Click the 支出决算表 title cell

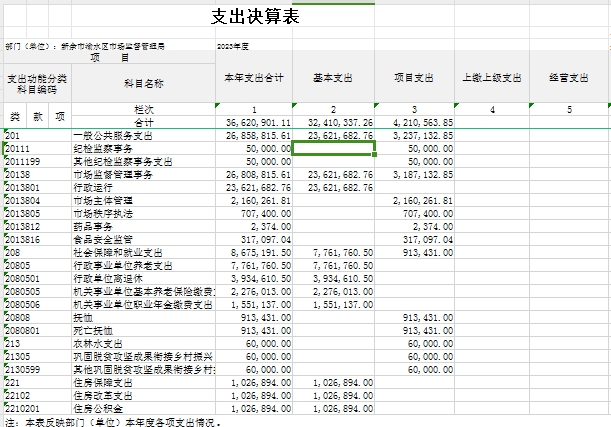[253, 18]
